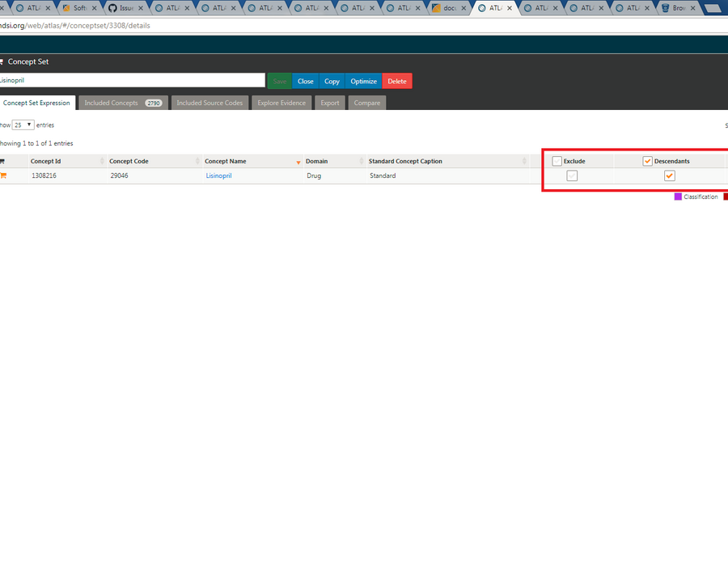Click the Drug domain cell
Image resolution: width=728 pixels, height=566 pixels.
tap(314, 175)
